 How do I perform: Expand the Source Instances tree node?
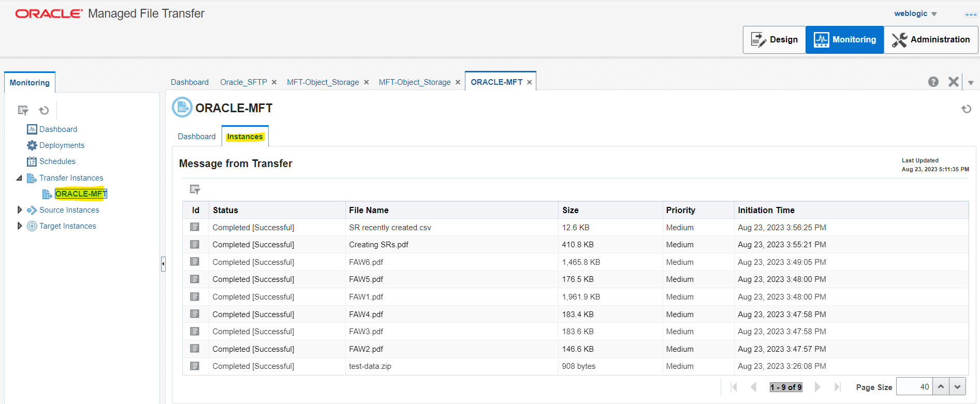click(20, 210)
